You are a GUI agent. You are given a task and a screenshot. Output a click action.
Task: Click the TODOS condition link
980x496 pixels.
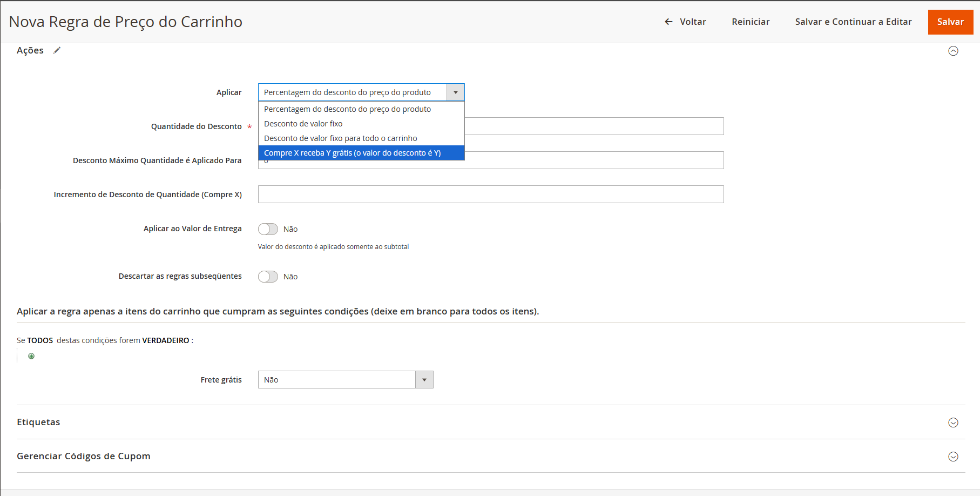tap(40, 340)
